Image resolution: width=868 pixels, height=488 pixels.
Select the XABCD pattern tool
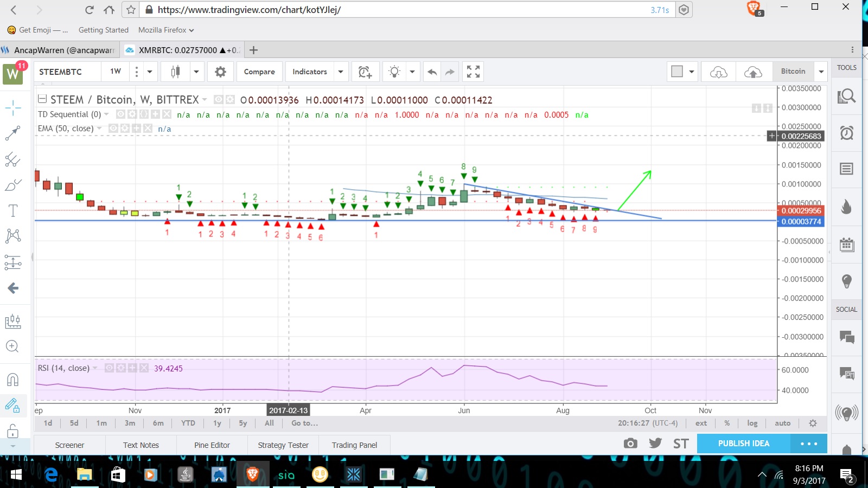13,236
